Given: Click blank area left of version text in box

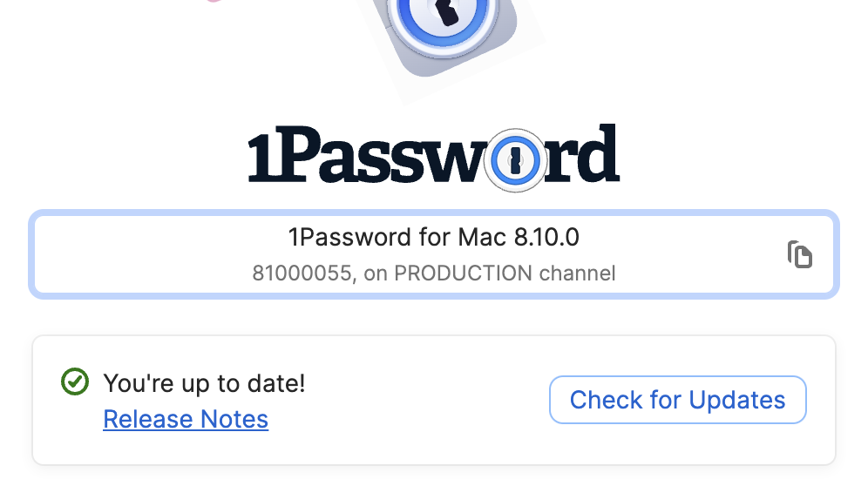Looking at the screenshot, I should tap(139, 254).
